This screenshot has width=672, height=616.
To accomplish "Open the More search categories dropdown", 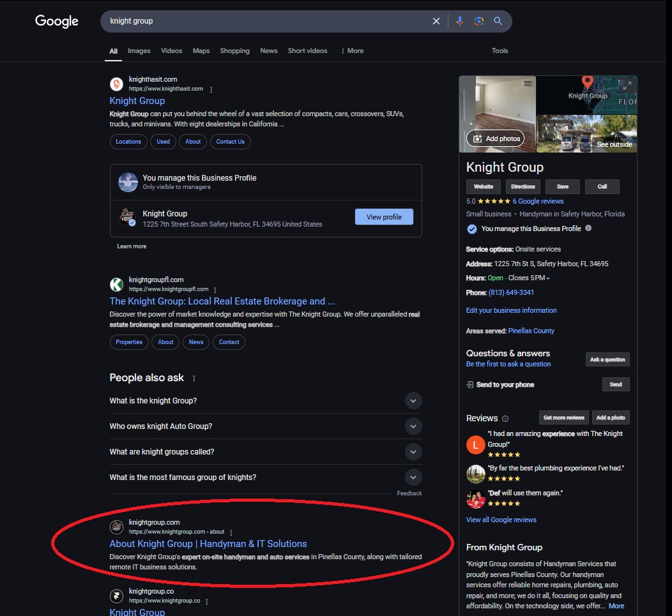I will [352, 50].
